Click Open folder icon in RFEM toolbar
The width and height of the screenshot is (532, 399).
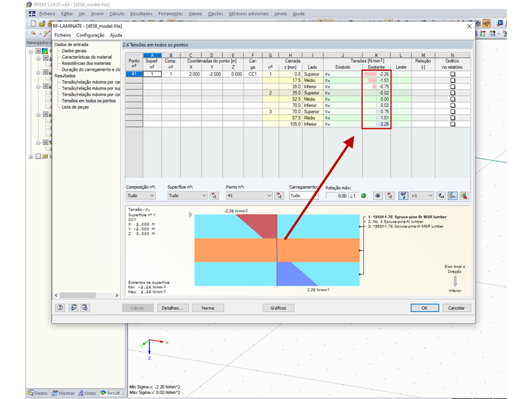(x=42, y=23)
